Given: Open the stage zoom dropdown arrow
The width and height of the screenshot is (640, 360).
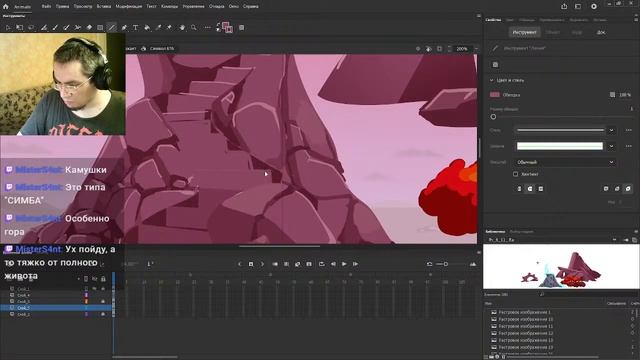Looking at the screenshot, I should pyautogui.click(x=476, y=49).
